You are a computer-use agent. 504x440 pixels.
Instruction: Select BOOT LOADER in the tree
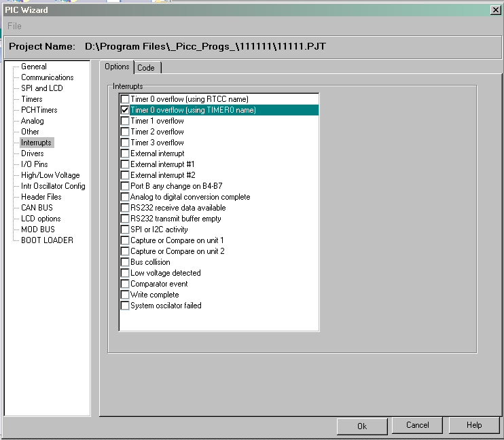(47, 240)
